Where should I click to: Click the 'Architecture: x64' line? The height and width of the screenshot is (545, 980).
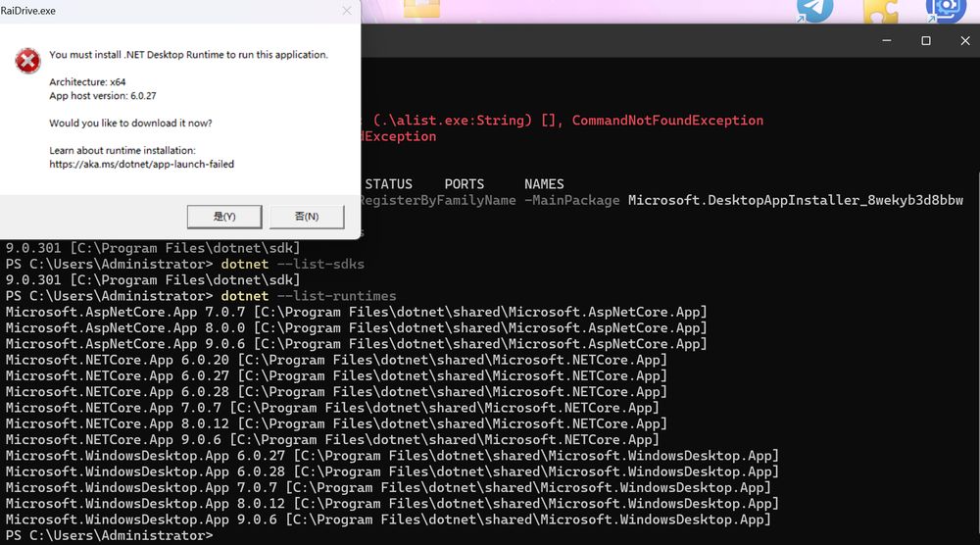pos(87,82)
